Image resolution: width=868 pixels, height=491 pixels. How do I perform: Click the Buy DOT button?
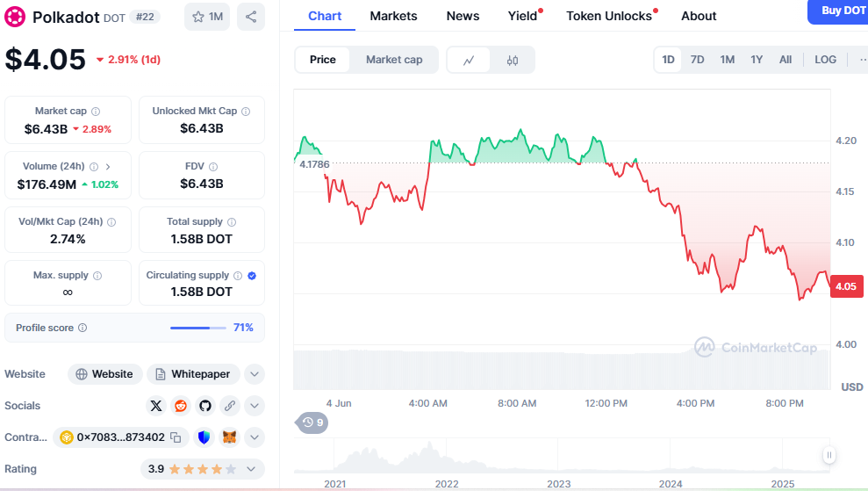coord(838,11)
